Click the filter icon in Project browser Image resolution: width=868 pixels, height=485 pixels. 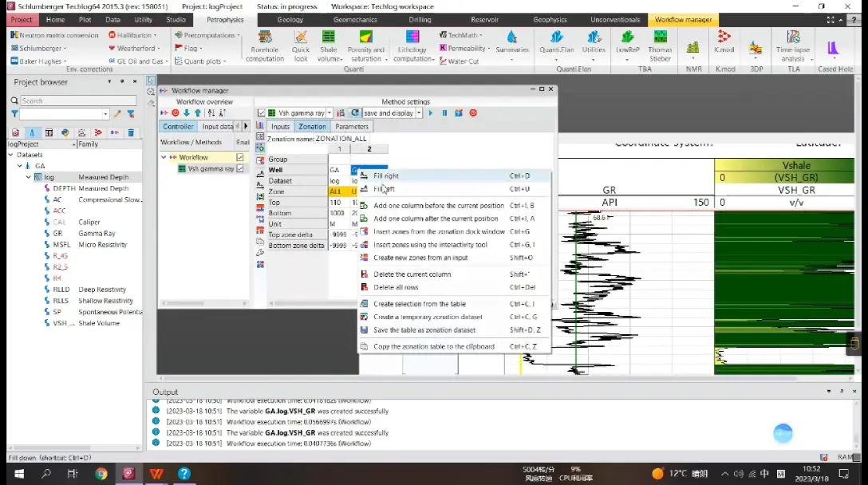click(x=14, y=113)
